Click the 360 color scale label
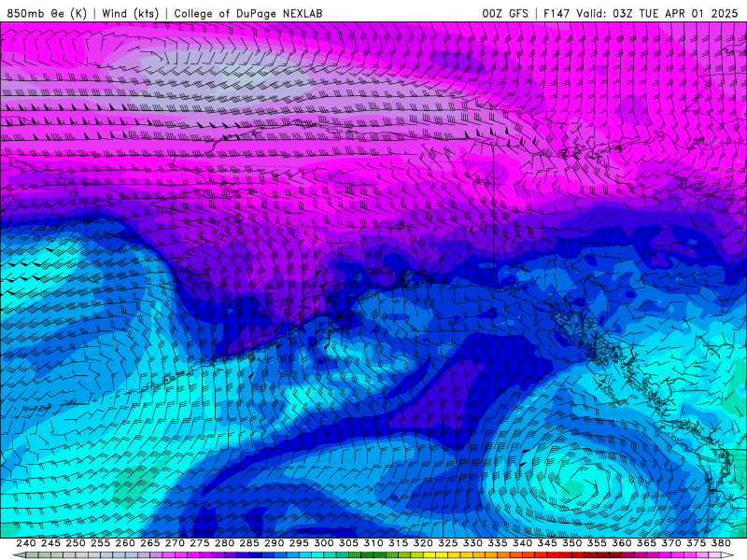 click(622, 543)
